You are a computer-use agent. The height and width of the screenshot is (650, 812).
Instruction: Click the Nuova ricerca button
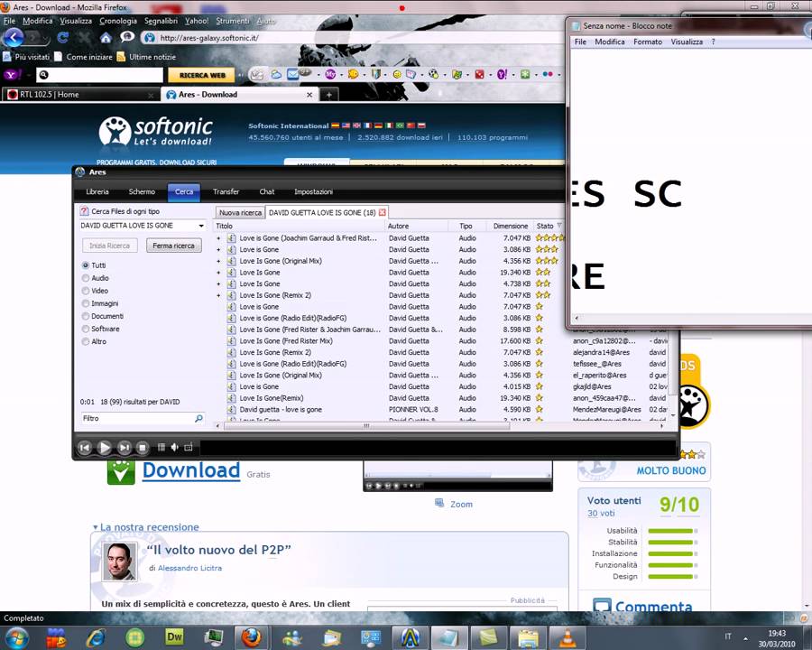tap(240, 212)
